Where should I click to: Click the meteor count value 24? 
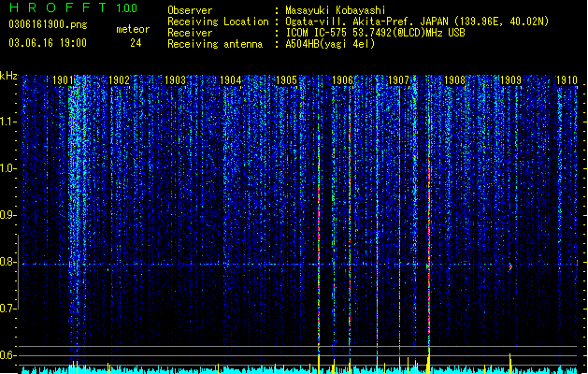[136, 43]
